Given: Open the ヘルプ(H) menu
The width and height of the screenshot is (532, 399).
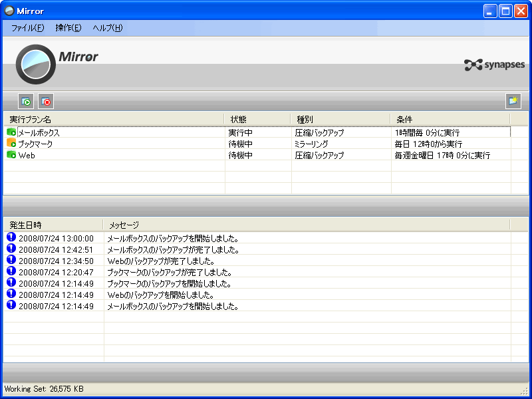Looking at the screenshot, I should tap(108, 28).
